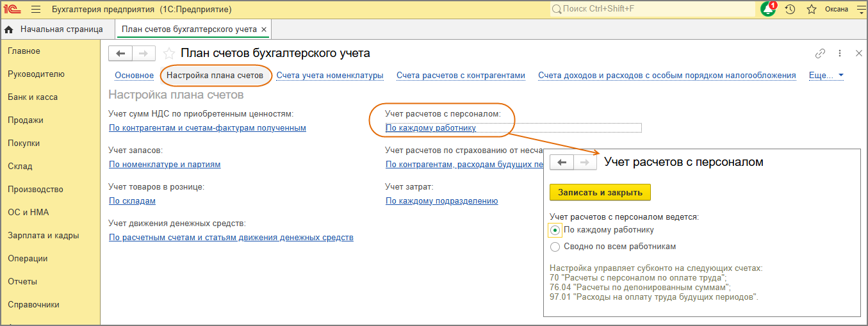Image resolution: width=868 pixels, height=326 pixels.
Task: Click the search magnifier icon
Action: coord(556,10)
